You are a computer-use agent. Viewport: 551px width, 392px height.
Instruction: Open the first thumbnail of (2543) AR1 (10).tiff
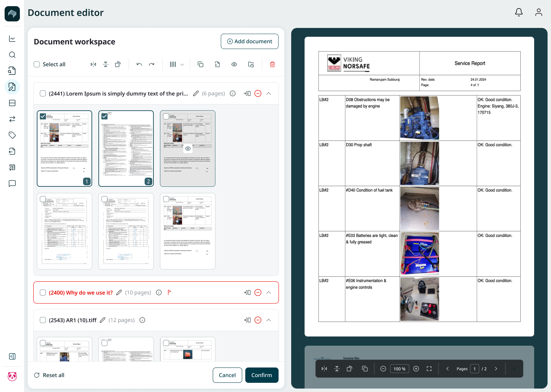click(x=64, y=349)
